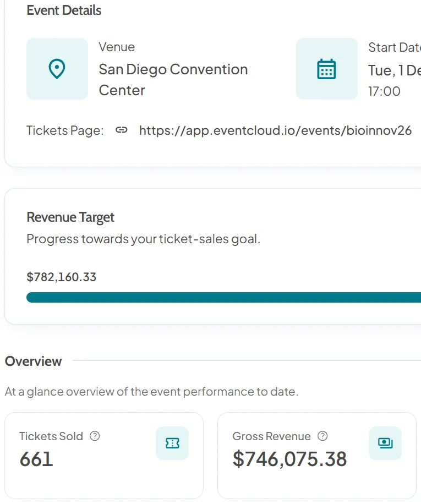Click the Tickets Page label

65,130
